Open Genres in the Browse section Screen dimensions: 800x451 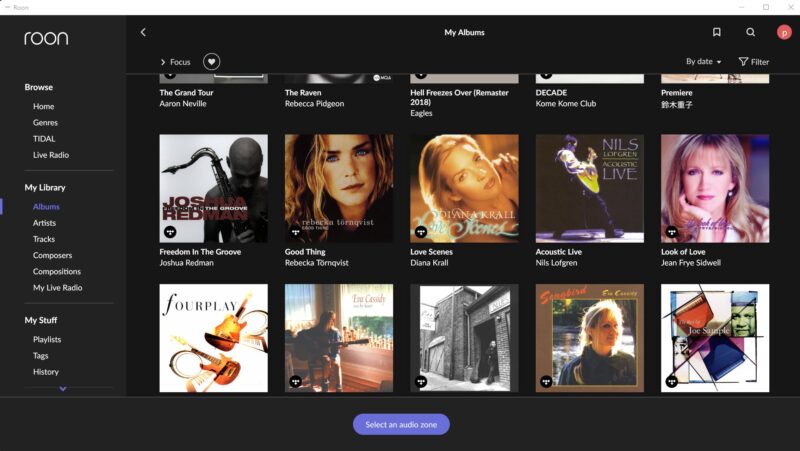click(x=45, y=122)
